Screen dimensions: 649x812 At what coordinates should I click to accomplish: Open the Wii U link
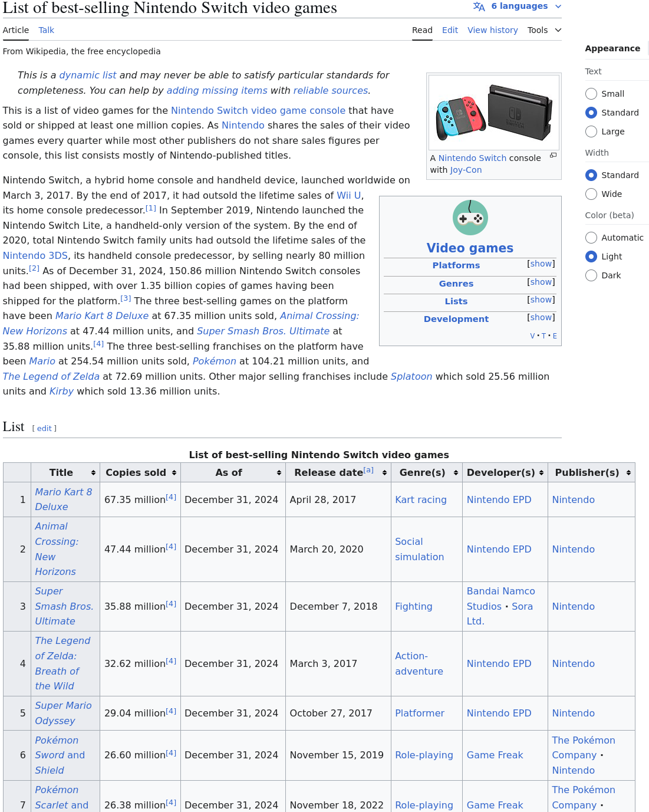pos(349,196)
